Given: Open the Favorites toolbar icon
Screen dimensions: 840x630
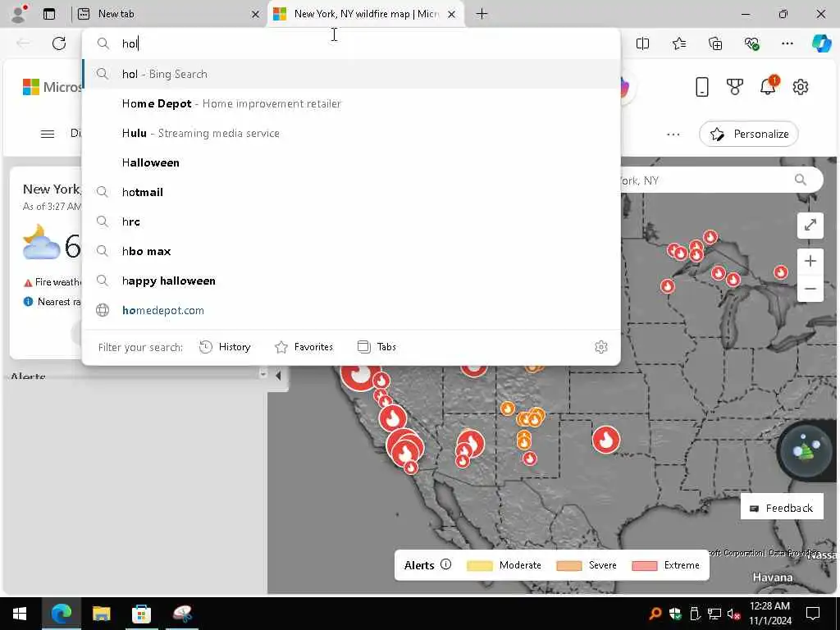Looking at the screenshot, I should [x=678, y=43].
